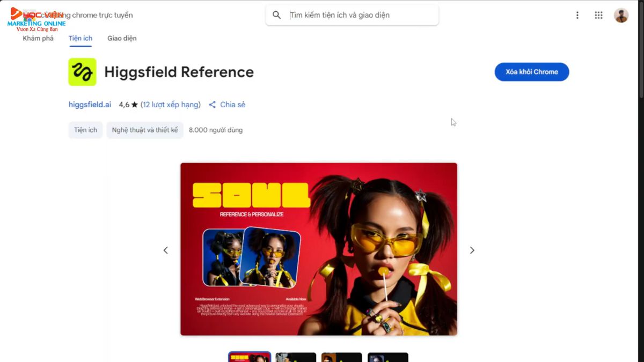Open the higgsfield.ai developer link

click(90, 105)
